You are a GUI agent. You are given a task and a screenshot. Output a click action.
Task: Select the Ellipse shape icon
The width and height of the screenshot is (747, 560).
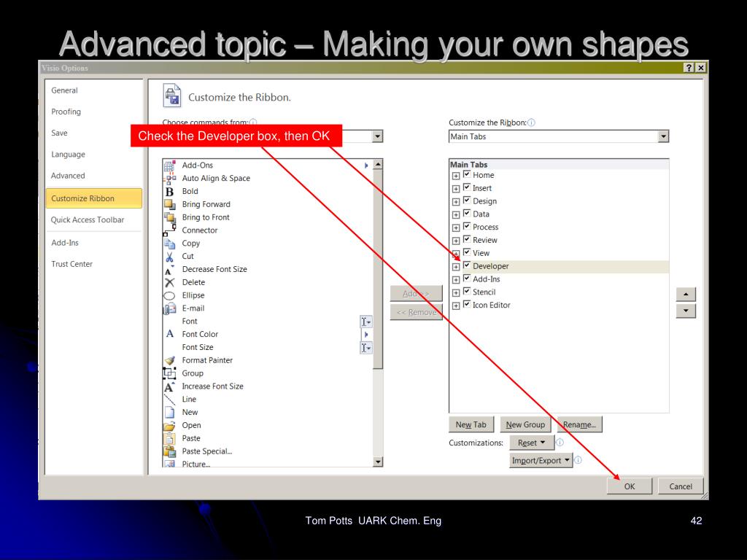(169, 296)
